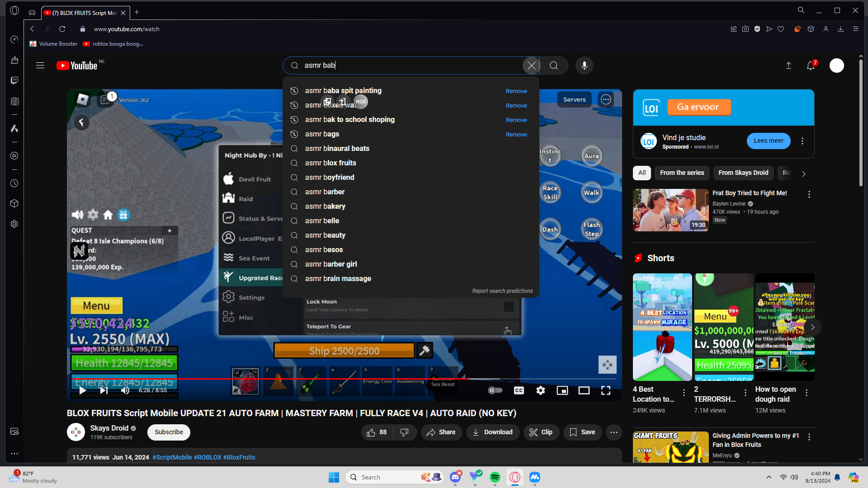Select 'From Skays Droid' filter chip
Screen dimensions: 868x488
tap(744, 173)
